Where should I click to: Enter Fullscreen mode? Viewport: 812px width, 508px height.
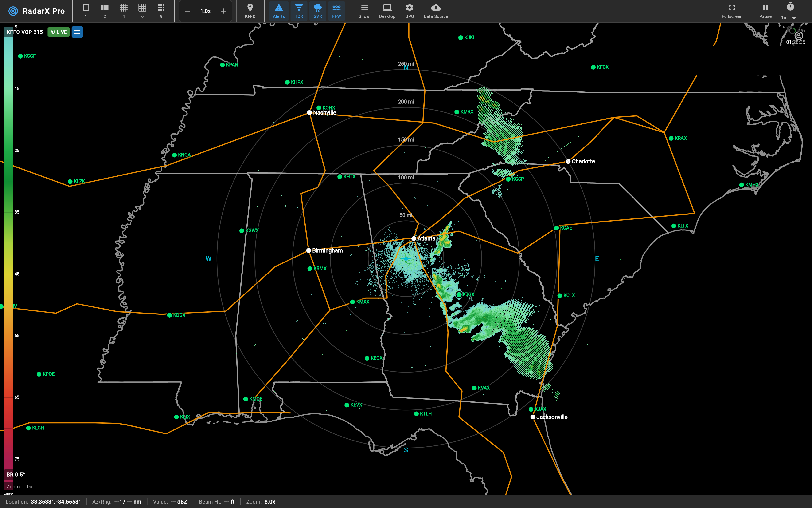(x=732, y=11)
